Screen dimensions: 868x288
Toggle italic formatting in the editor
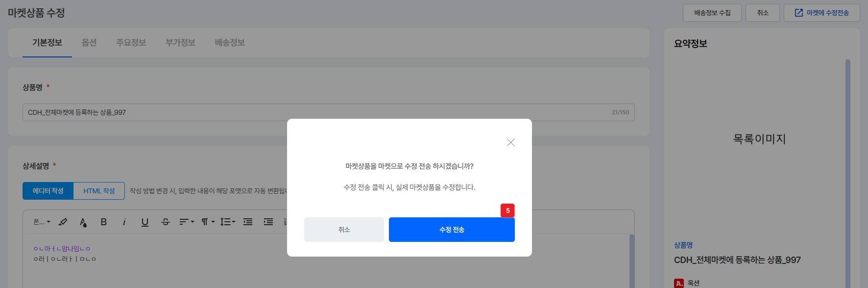[124, 222]
